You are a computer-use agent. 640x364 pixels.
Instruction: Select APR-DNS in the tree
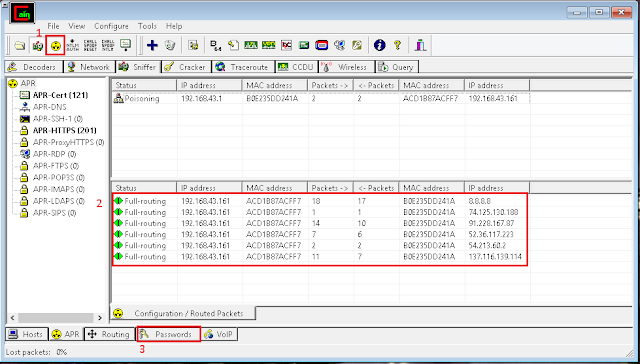[x=49, y=107]
